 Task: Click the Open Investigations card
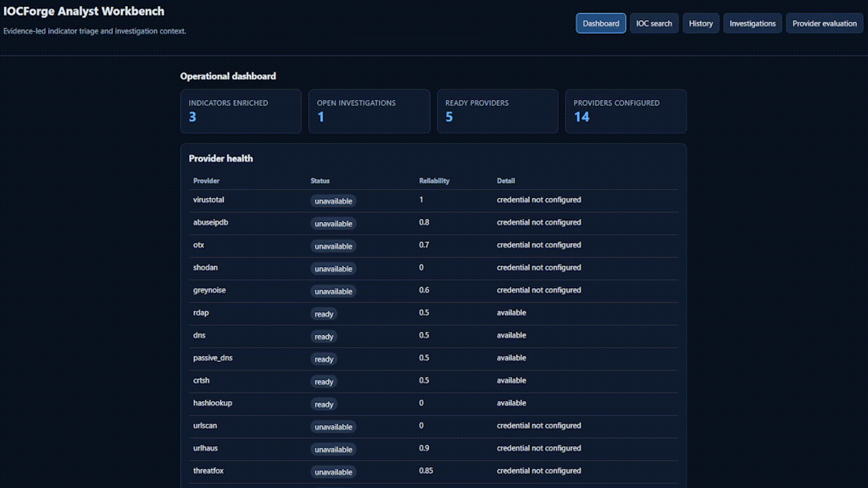(369, 111)
